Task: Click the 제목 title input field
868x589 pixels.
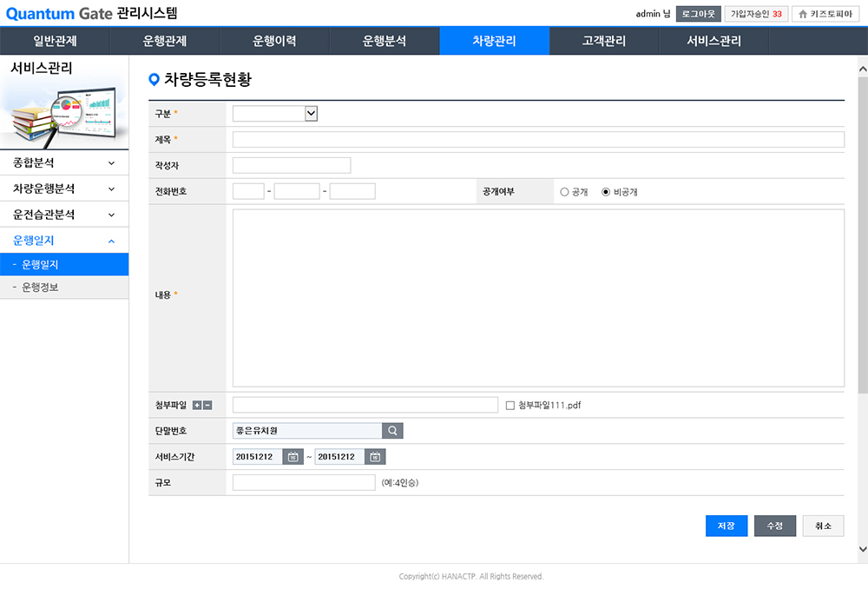Action: point(538,140)
